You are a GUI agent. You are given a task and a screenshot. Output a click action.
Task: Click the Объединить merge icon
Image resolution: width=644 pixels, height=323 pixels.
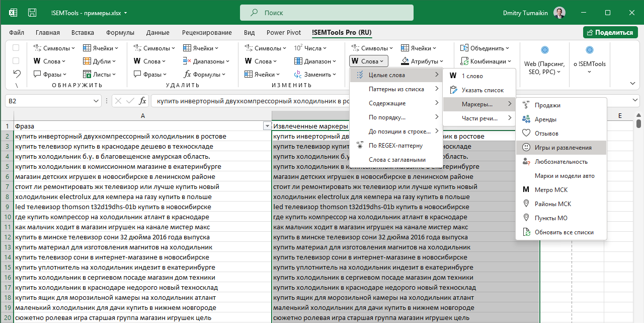coord(464,48)
